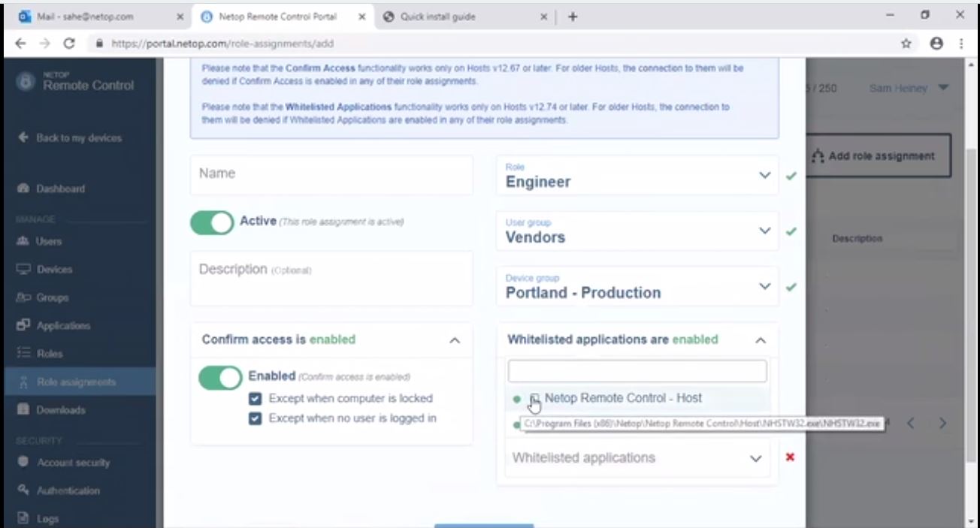The height and width of the screenshot is (528, 980).
Task: Toggle the Active role assignment switch
Action: [212, 222]
